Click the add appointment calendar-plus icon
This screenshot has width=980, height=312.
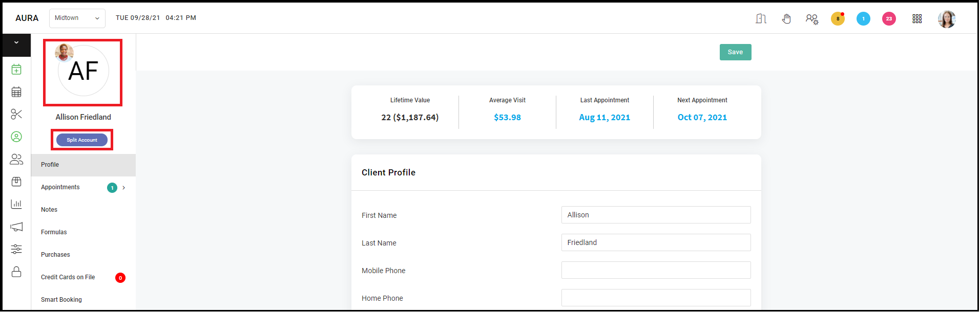click(x=16, y=69)
